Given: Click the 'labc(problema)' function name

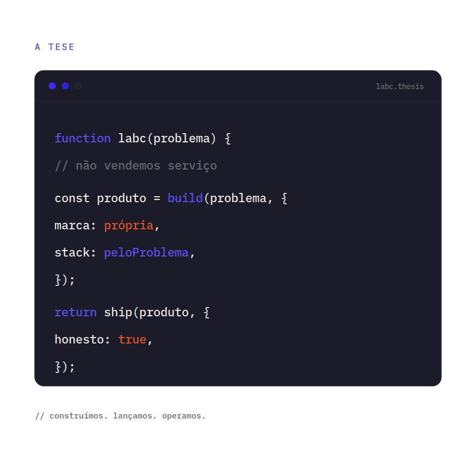Looking at the screenshot, I should tap(167, 139).
